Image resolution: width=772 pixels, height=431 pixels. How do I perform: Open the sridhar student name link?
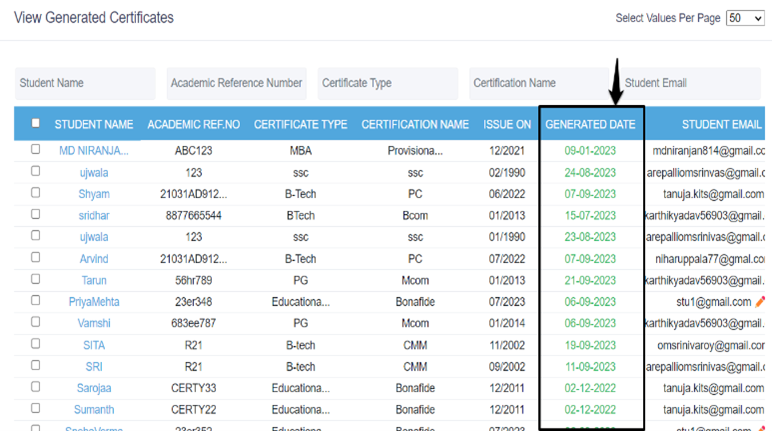pos(94,216)
